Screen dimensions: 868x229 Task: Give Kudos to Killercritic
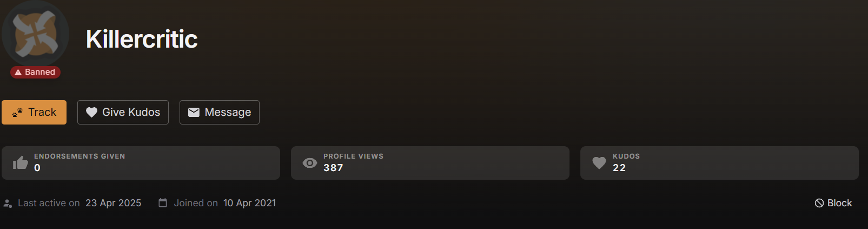click(x=123, y=112)
